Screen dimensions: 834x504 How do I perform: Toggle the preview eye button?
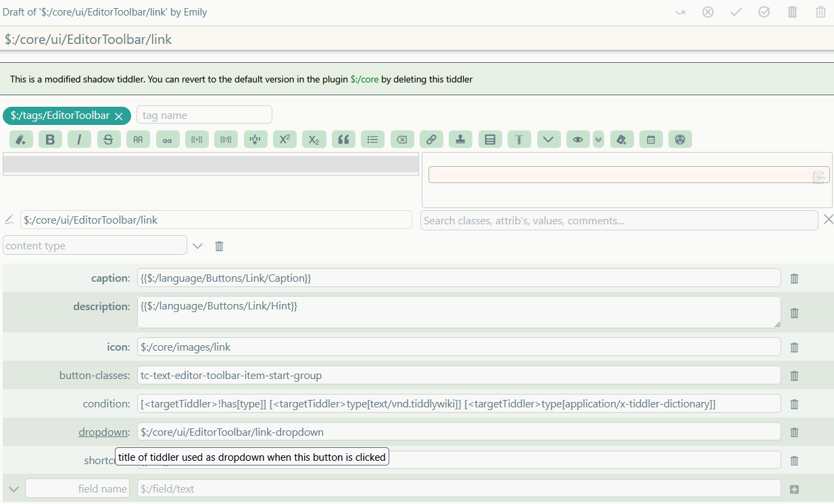[x=577, y=140]
